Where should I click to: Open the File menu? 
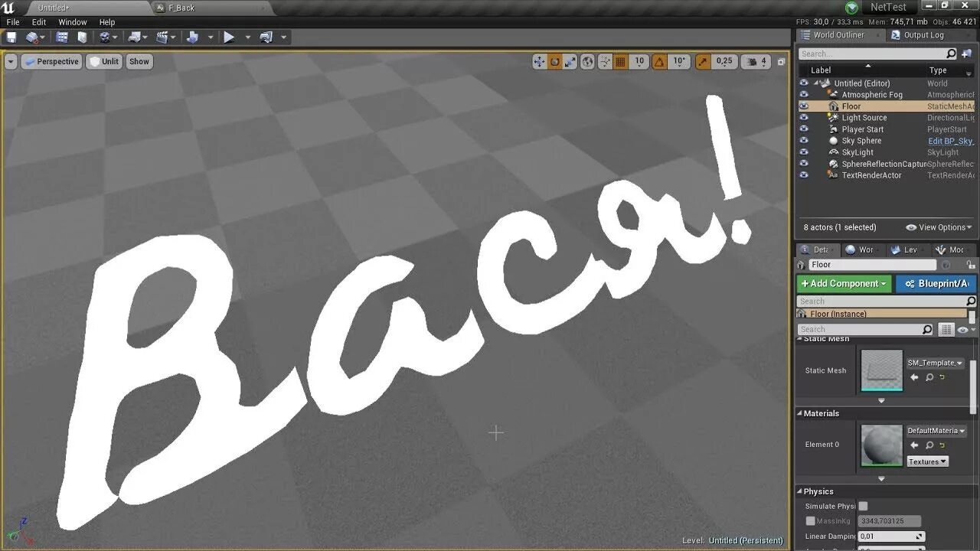coord(13,22)
